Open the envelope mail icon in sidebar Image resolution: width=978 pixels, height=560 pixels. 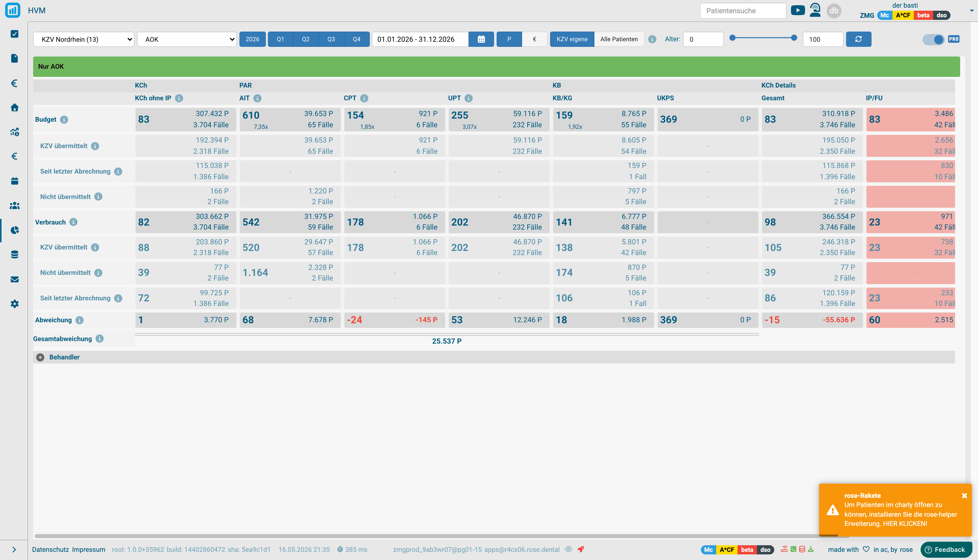pyautogui.click(x=15, y=279)
